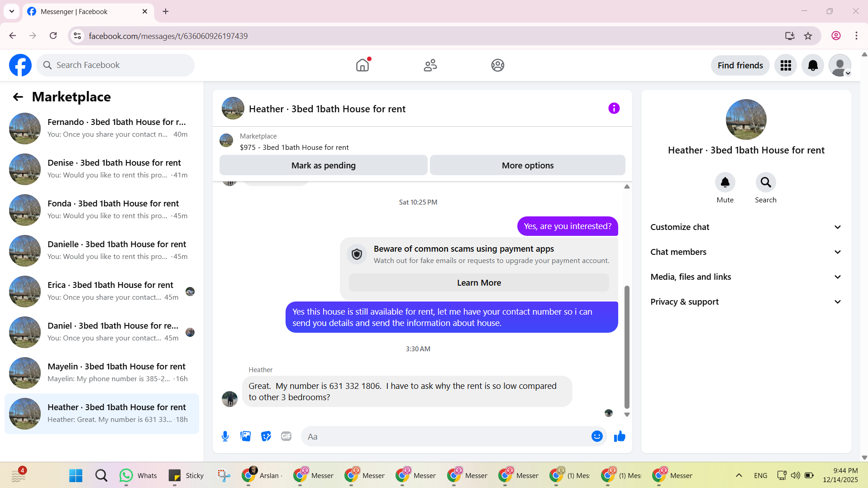Record a voice clip with microphone icon

tap(225, 436)
